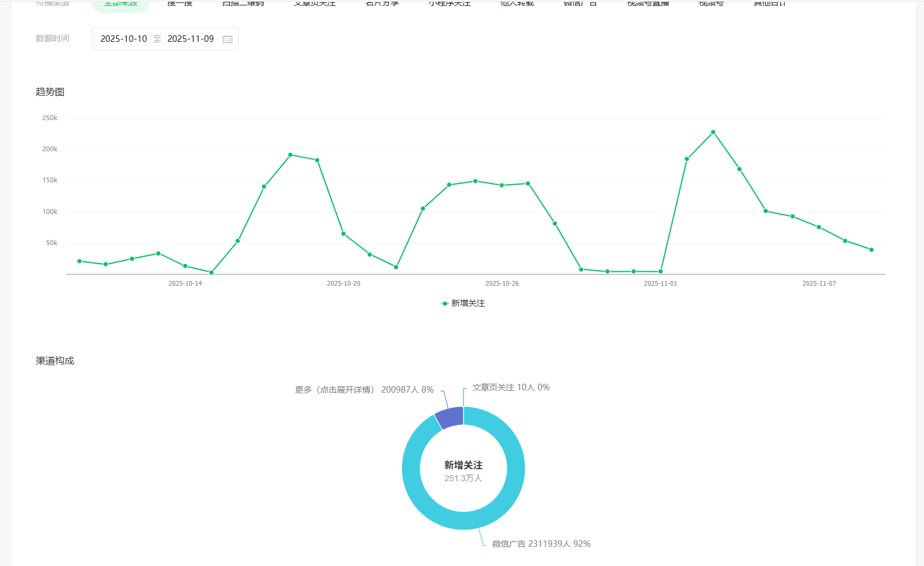
Task: Toggle the 新增关注 series legend label
Action: (x=468, y=304)
